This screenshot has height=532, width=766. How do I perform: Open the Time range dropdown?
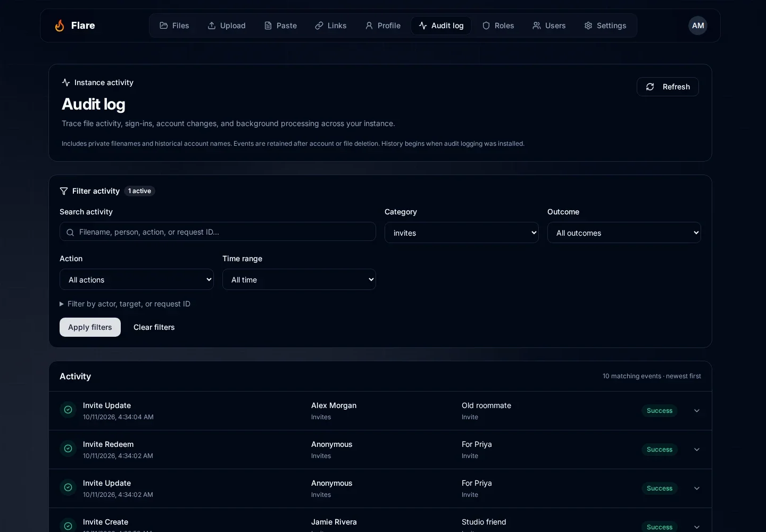299,279
